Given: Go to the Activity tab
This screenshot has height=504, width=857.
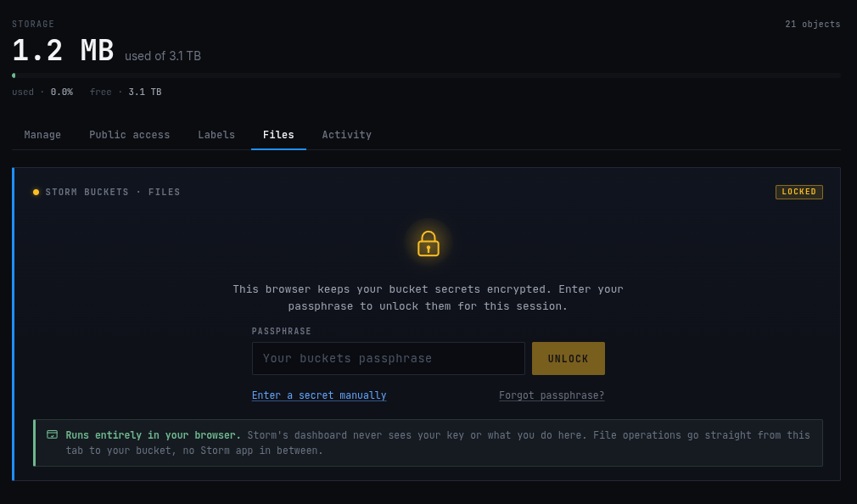Looking at the screenshot, I should (x=346, y=135).
